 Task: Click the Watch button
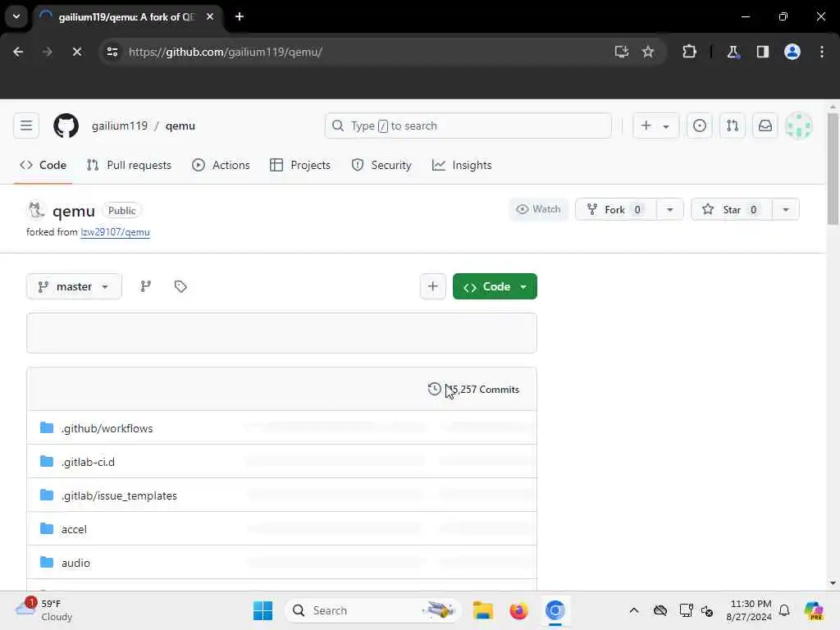(x=538, y=209)
